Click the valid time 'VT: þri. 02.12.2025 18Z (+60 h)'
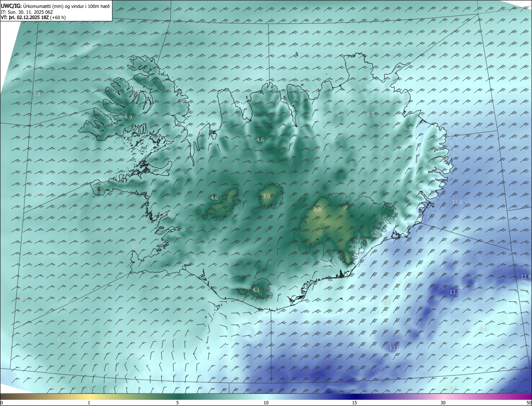 click(x=33, y=17)
